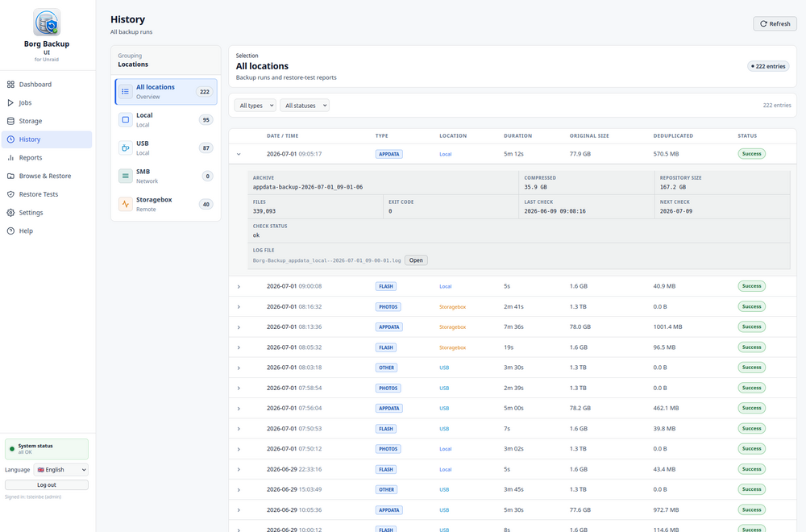
Task: Click the APPDATA tag in 09:05:17 row
Action: pos(388,154)
